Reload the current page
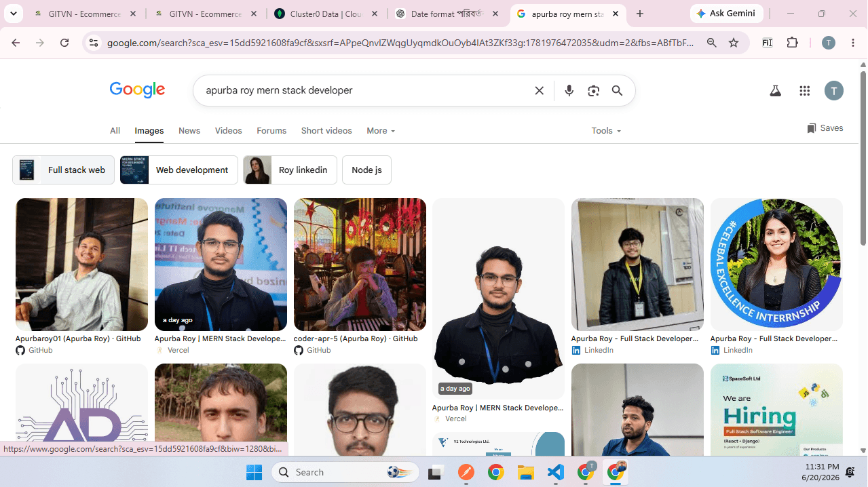The height and width of the screenshot is (487, 868). [x=64, y=43]
